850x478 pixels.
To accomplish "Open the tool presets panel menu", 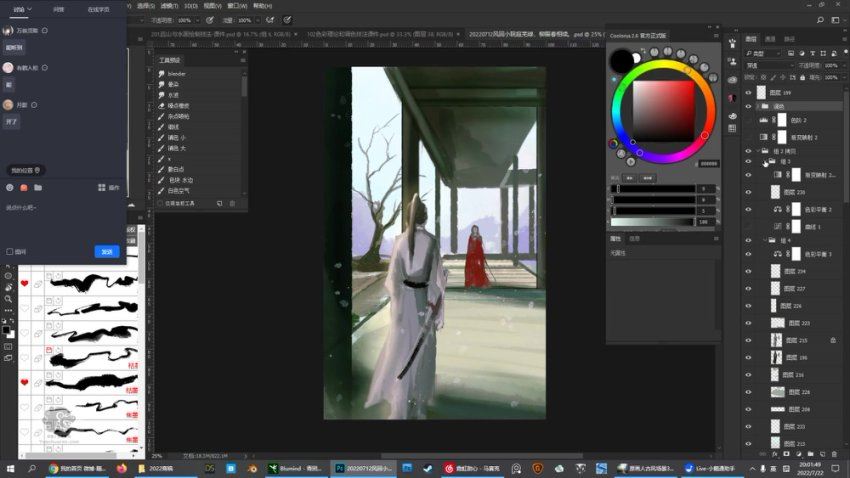I will pos(242,60).
